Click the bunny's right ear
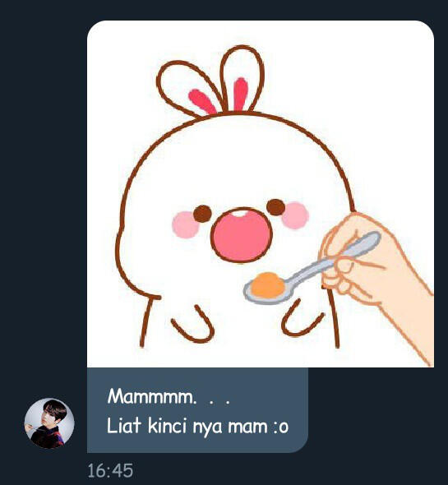 242,79
